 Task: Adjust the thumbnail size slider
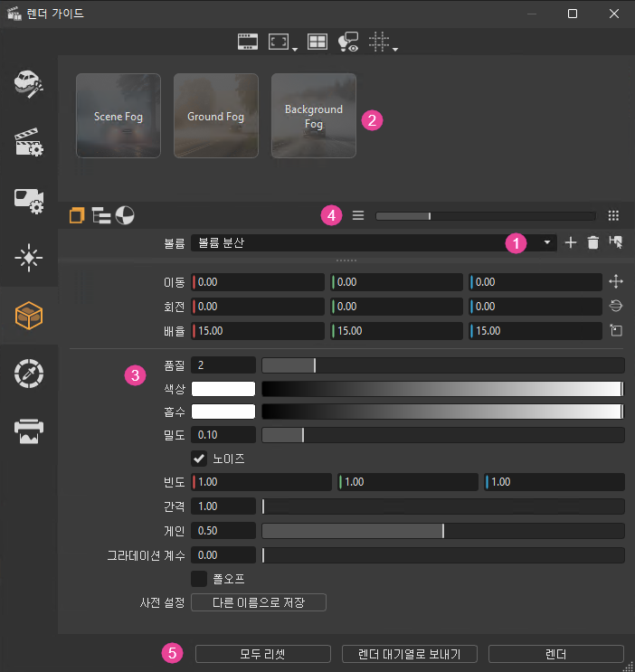(x=486, y=216)
